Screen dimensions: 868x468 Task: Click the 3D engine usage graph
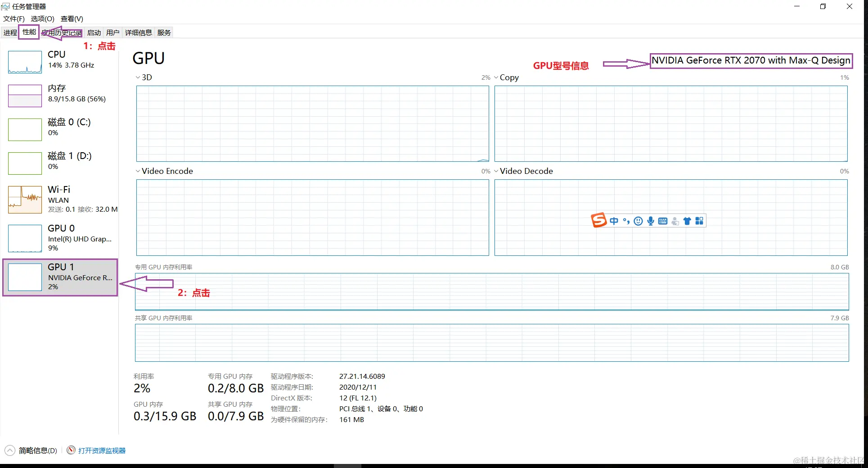[313, 123]
